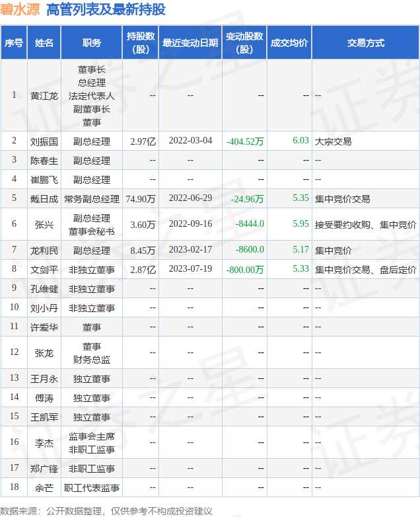The width and height of the screenshot is (420, 517).
Task: Click the 职工代表监事 position cell
Action: tap(92, 488)
